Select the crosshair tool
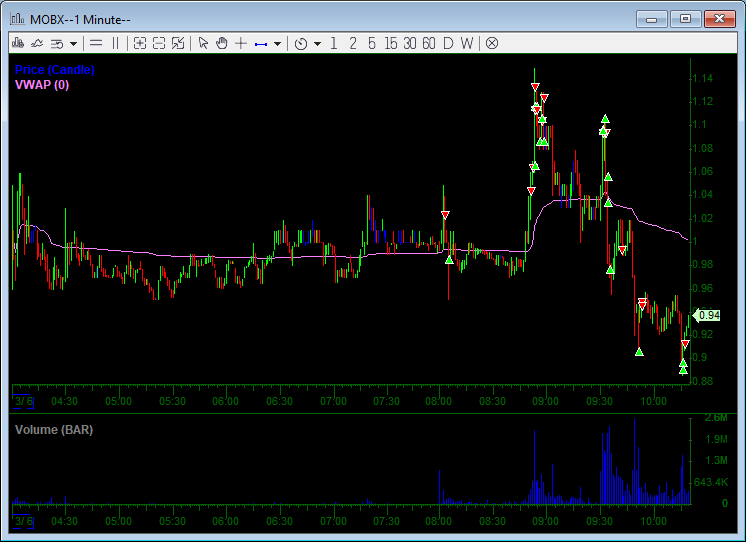This screenshot has width=746, height=542. [x=241, y=43]
